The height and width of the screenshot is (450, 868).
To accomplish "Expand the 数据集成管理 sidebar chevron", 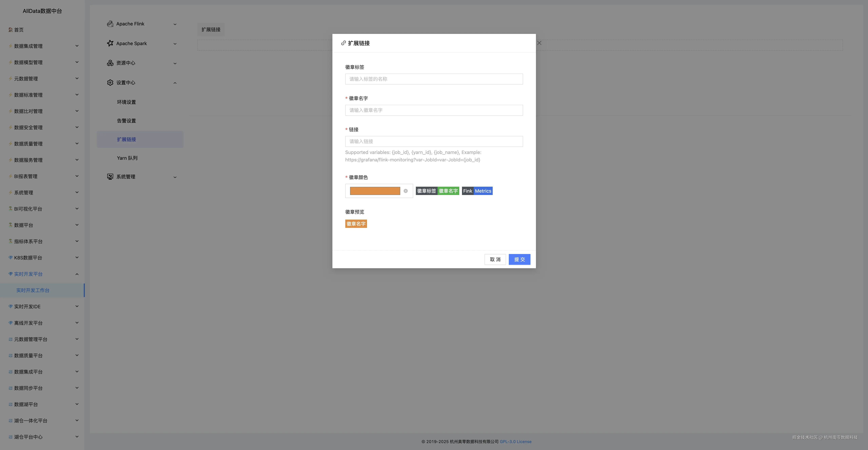I will (x=77, y=46).
